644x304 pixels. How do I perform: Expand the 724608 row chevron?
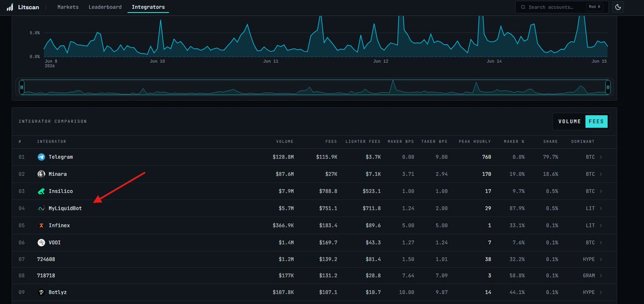pyautogui.click(x=601, y=259)
